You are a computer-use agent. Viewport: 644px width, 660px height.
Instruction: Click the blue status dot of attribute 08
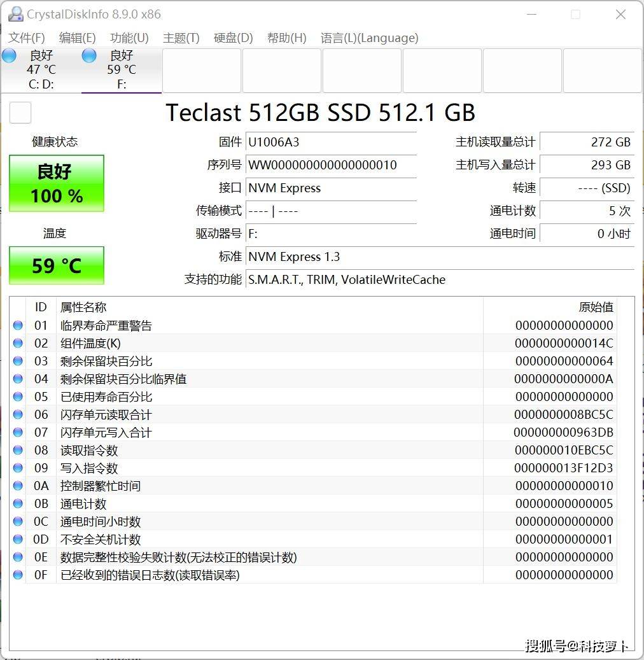[x=18, y=450]
